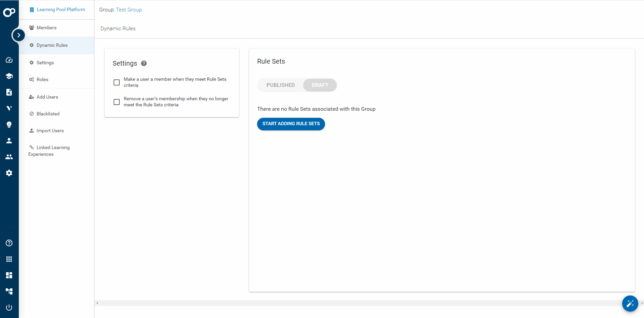Click the lightbulb insights icon

pyautogui.click(x=9, y=125)
